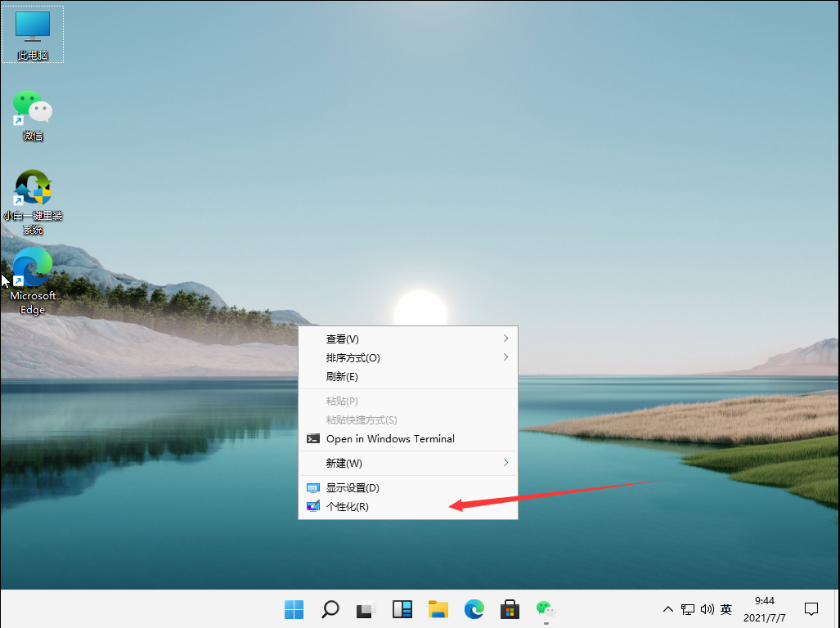Open taskbar Search

click(330, 609)
